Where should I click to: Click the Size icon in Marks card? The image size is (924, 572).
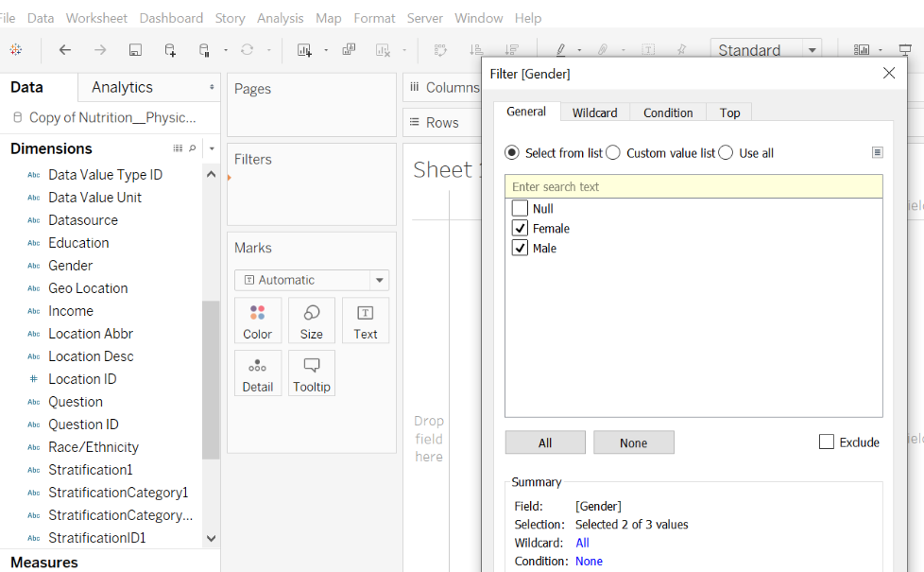coord(311,321)
